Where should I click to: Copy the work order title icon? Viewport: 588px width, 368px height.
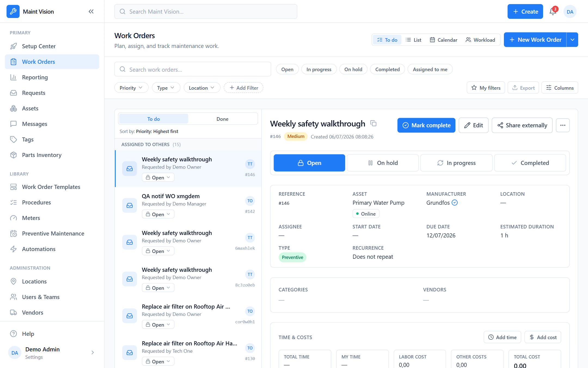coord(373,123)
